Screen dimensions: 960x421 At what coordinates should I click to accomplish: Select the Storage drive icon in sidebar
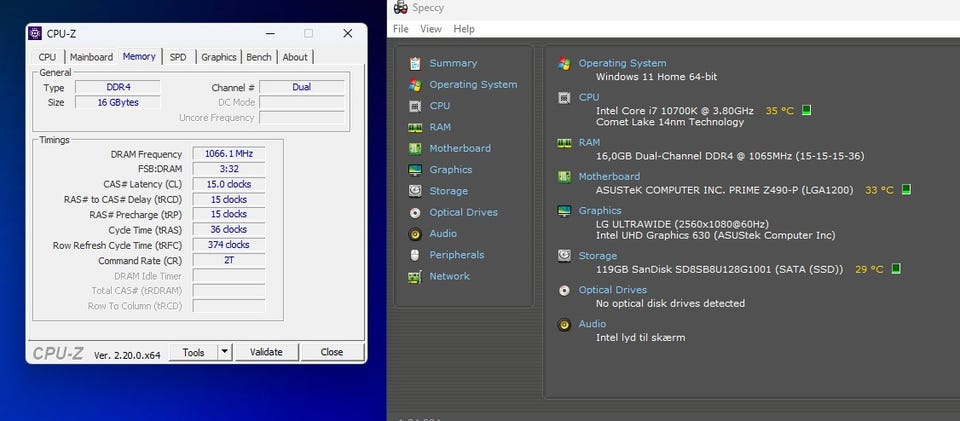tap(415, 191)
